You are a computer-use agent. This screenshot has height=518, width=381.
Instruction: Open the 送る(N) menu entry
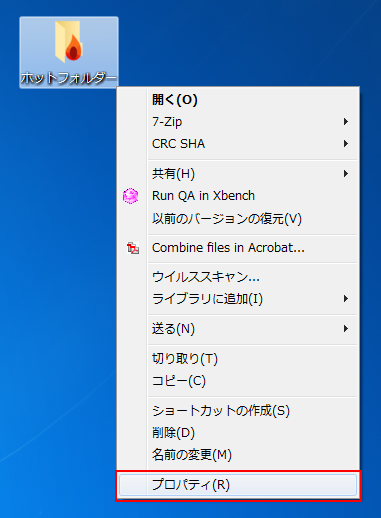pyautogui.click(x=238, y=329)
